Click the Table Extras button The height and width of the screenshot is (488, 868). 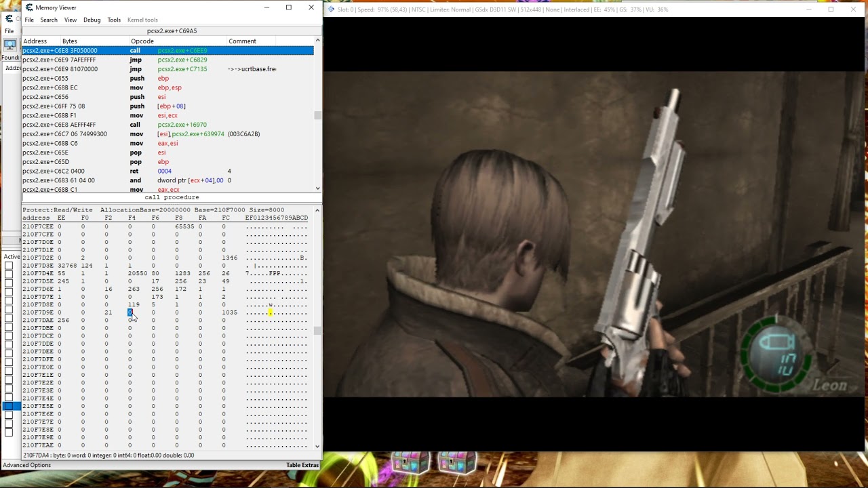(302, 465)
